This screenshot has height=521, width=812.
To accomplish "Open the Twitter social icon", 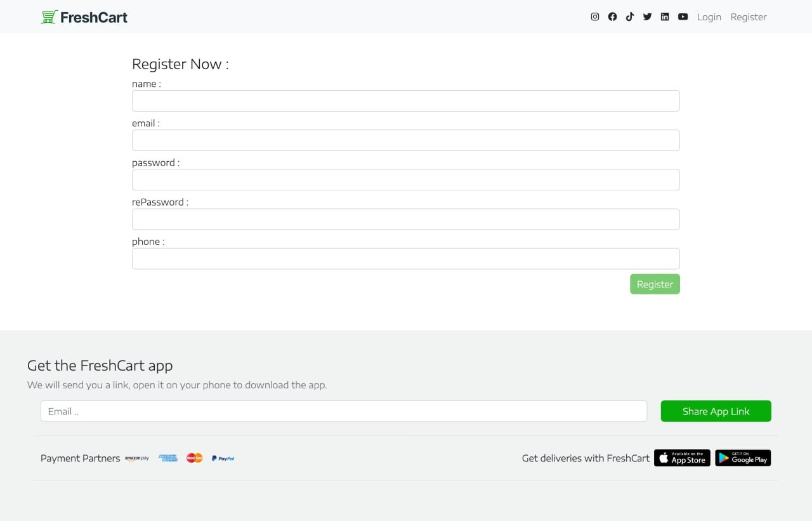I will click(x=647, y=17).
